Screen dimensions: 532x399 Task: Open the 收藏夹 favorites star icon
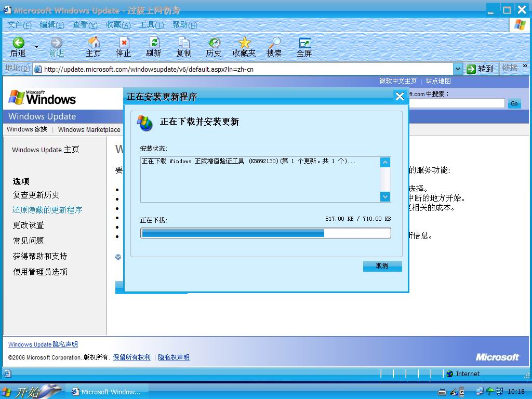[244, 43]
